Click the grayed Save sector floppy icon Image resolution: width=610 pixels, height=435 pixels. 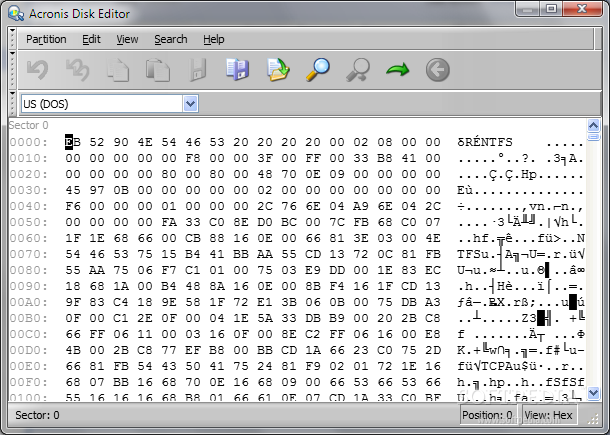[198, 70]
